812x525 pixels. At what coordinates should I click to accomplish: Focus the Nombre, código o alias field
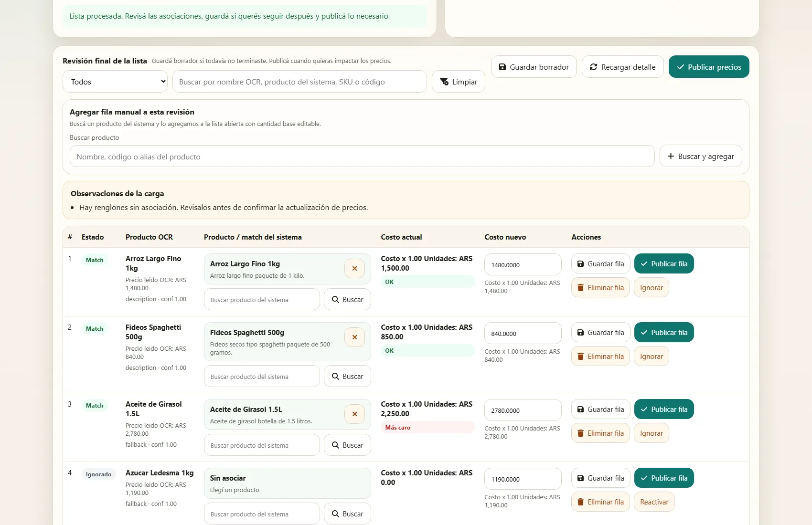click(x=362, y=157)
